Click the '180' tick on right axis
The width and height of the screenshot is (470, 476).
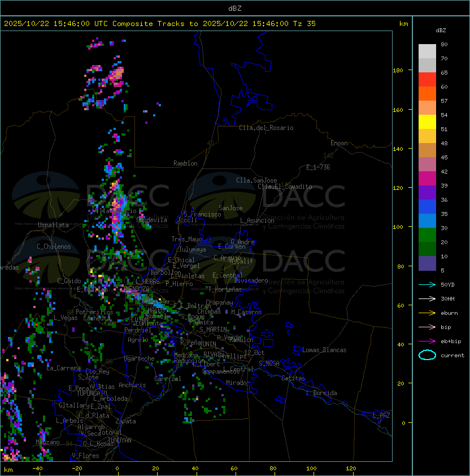[x=398, y=71]
